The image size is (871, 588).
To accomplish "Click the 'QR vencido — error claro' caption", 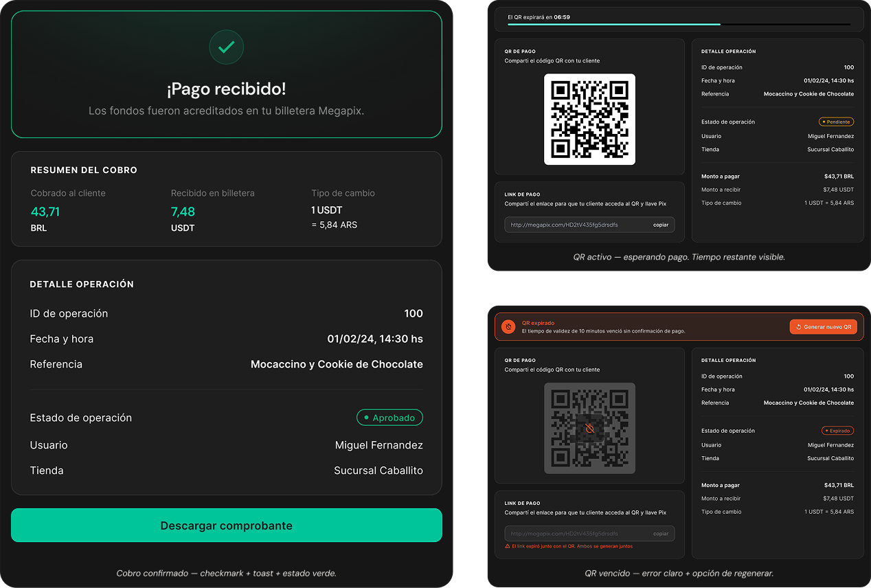I will [x=679, y=573].
